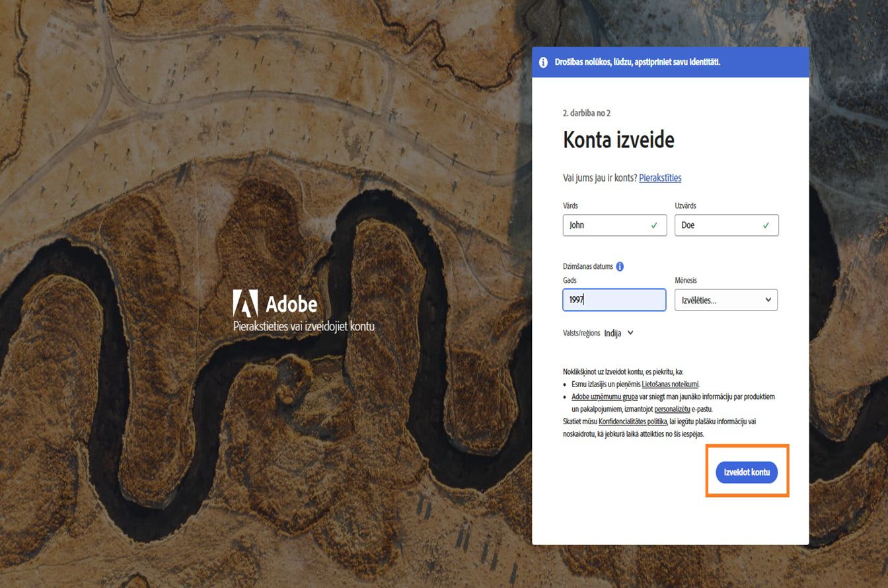Click the Gads field showing 1997
The image size is (888, 588).
[x=614, y=299]
